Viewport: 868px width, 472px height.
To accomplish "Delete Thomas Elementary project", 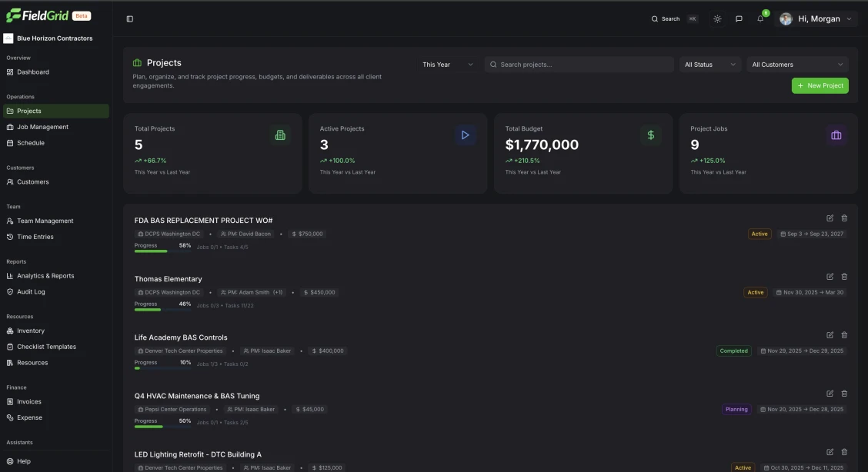I will [844, 276].
